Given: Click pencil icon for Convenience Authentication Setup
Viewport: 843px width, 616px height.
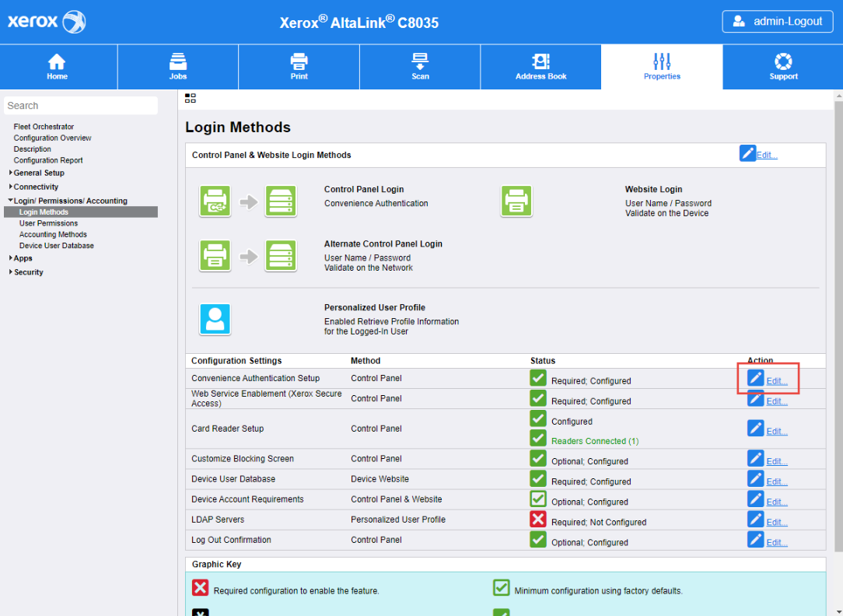Looking at the screenshot, I should [755, 378].
